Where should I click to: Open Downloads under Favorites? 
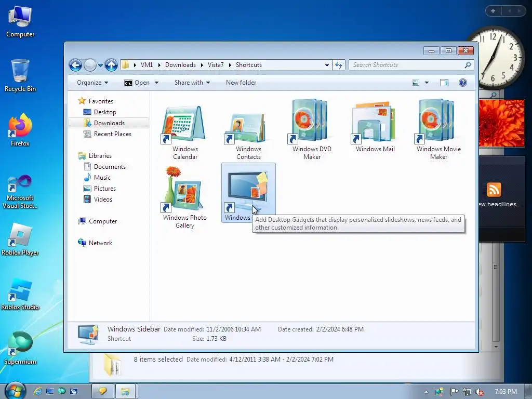[109, 123]
